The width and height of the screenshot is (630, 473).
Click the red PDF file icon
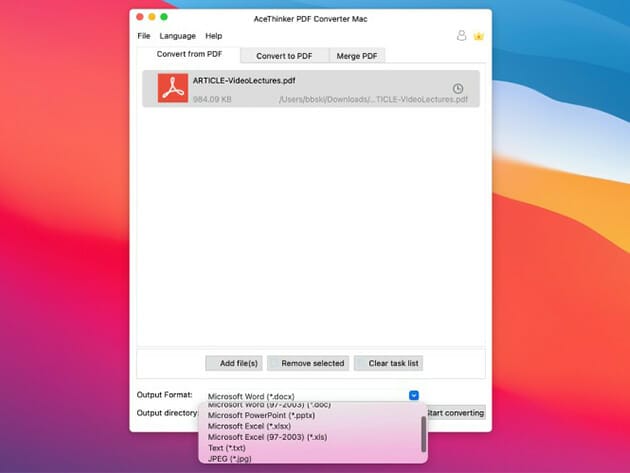(x=172, y=89)
